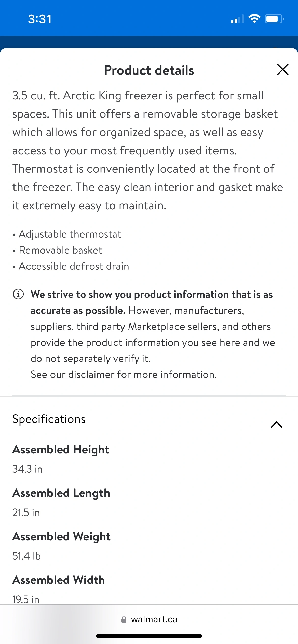Tap the Specifications section header
298x644 pixels.
[49, 419]
